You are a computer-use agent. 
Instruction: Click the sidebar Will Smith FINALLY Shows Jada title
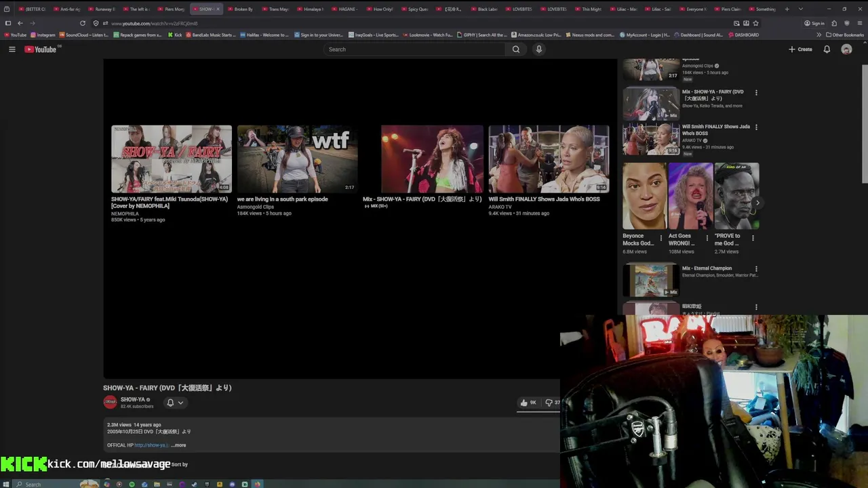(715, 129)
